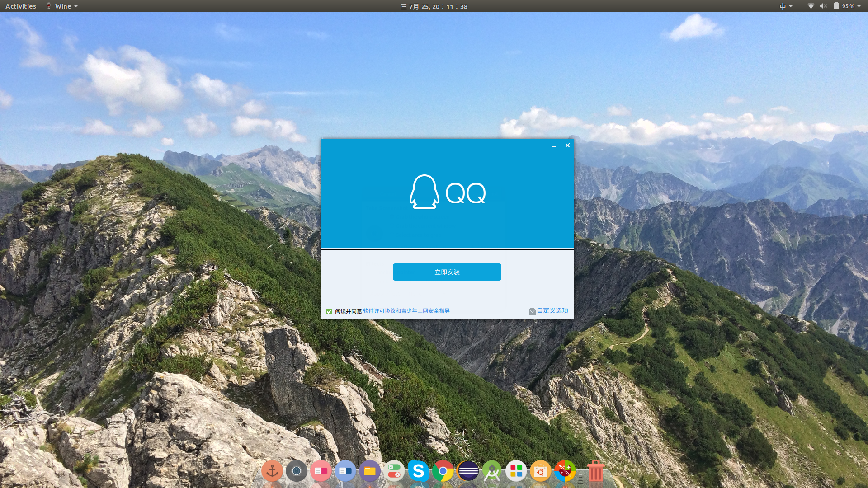Image resolution: width=868 pixels, height=488 pixels.
Task: Open the system menu dropdown arrow
Action: coord(859,6)
